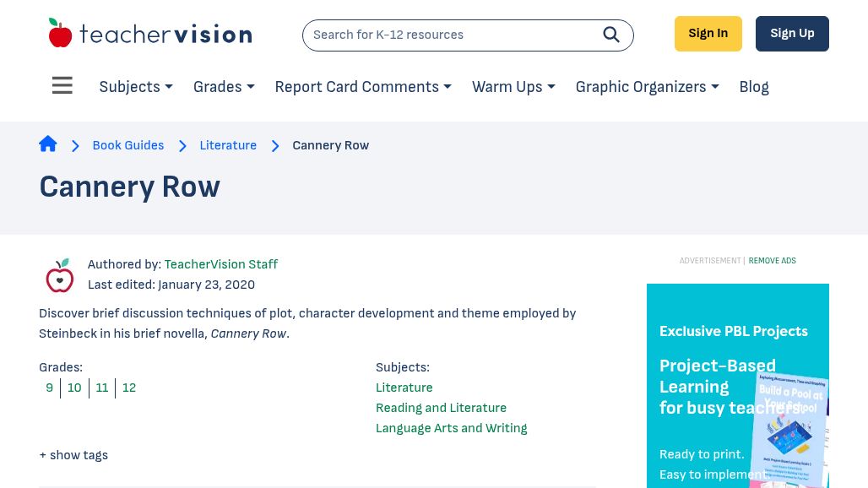Click the K-12 resources search field

[x=454, y=35]
